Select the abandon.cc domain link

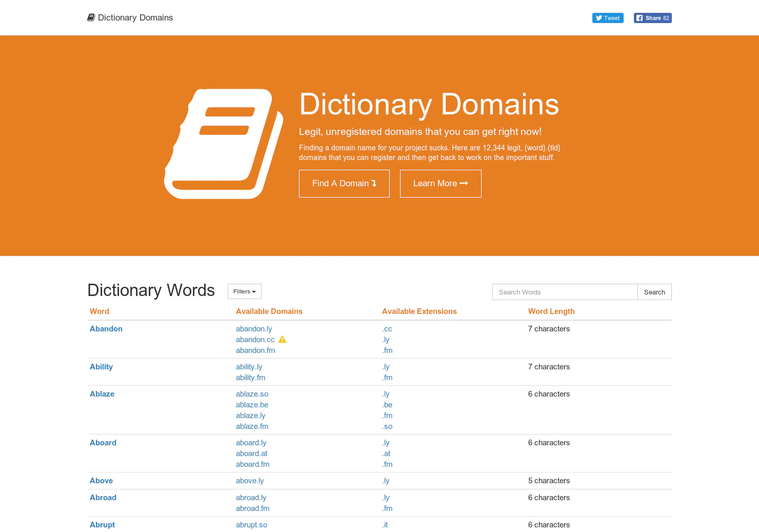(255, 340)
